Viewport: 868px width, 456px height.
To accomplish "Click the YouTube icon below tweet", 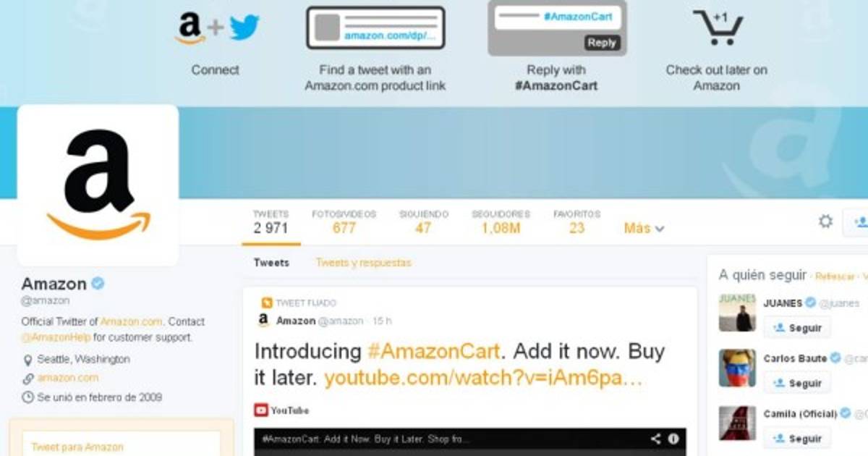I will [261, 410].
